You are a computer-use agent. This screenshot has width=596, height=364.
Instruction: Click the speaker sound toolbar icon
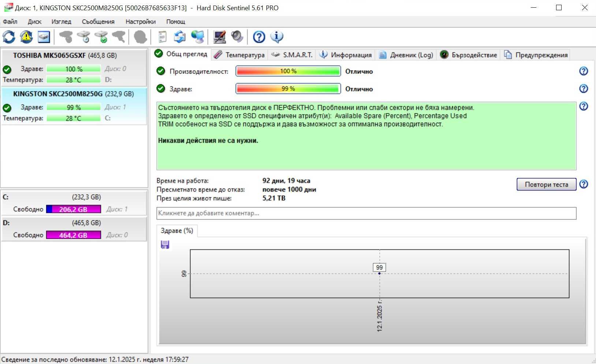(x=237, y=37)
